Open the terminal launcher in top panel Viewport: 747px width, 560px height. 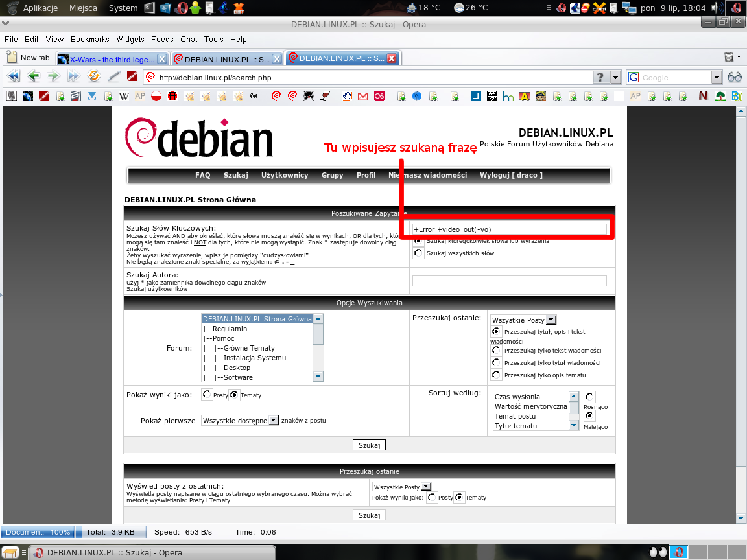click(150, 8)
